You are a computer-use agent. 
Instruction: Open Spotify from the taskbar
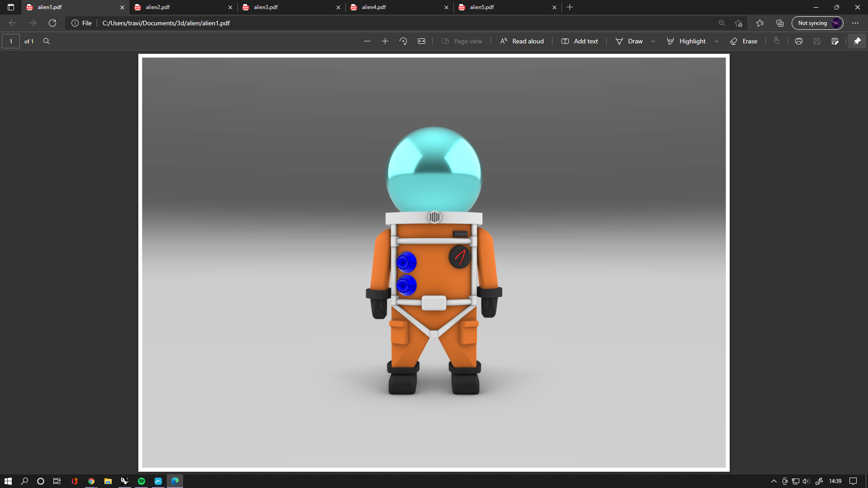(142, 481)
